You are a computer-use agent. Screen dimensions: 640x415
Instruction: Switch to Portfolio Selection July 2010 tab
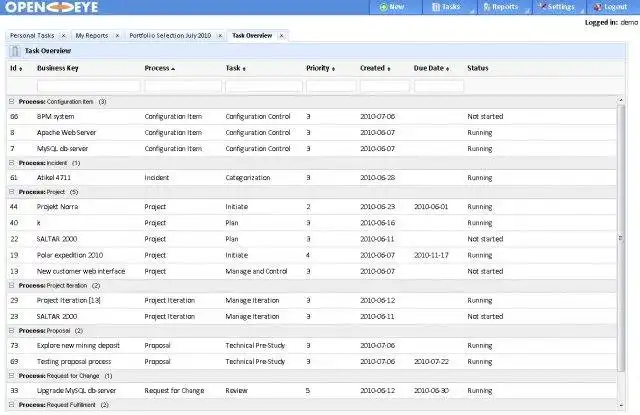pos(170,36)
